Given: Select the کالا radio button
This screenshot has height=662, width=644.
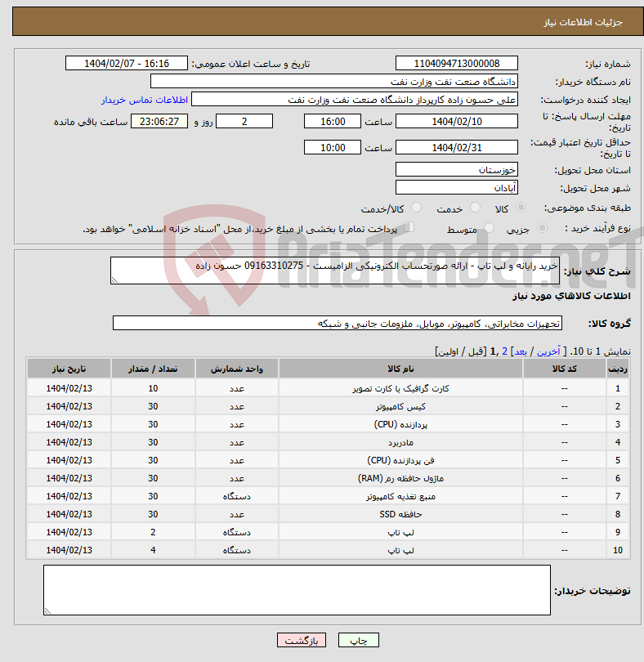Looking at the screenshot, I should 521,208.
